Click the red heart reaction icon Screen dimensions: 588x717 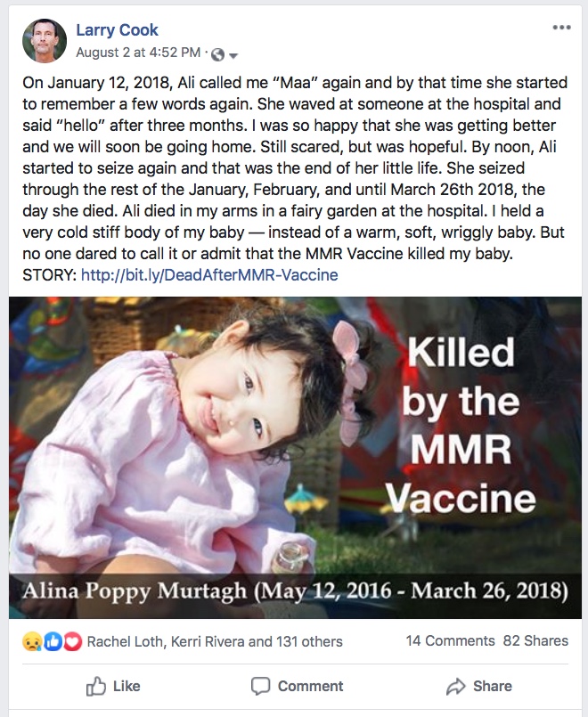[70, 641]
